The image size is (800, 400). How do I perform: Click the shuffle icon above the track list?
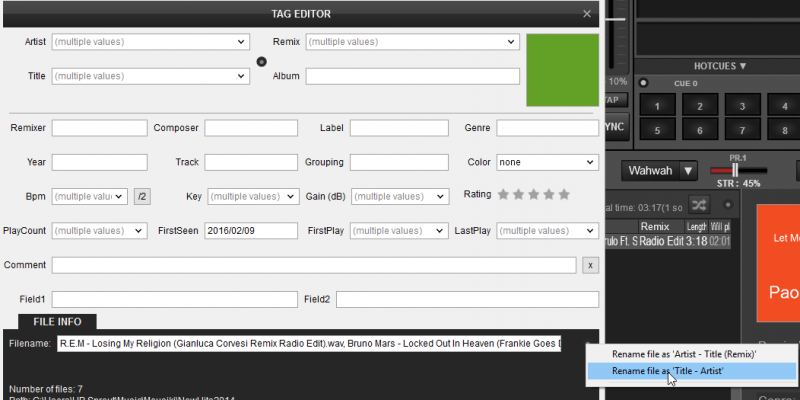[x=699, y=204]
